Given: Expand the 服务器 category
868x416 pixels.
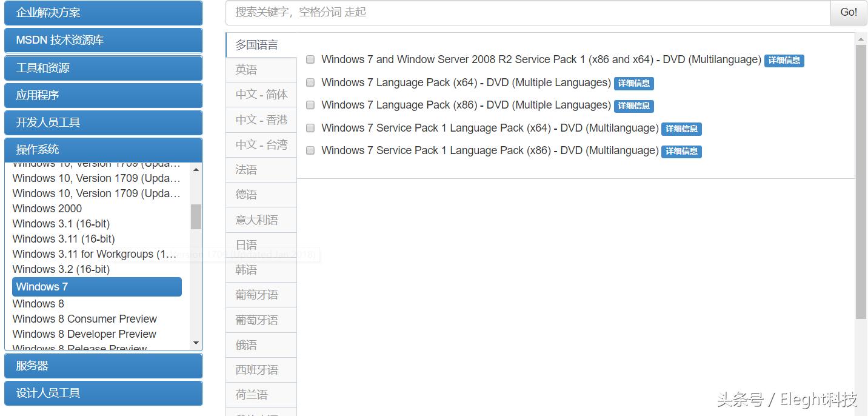Looking at the screenshot, I should (103, 366).
